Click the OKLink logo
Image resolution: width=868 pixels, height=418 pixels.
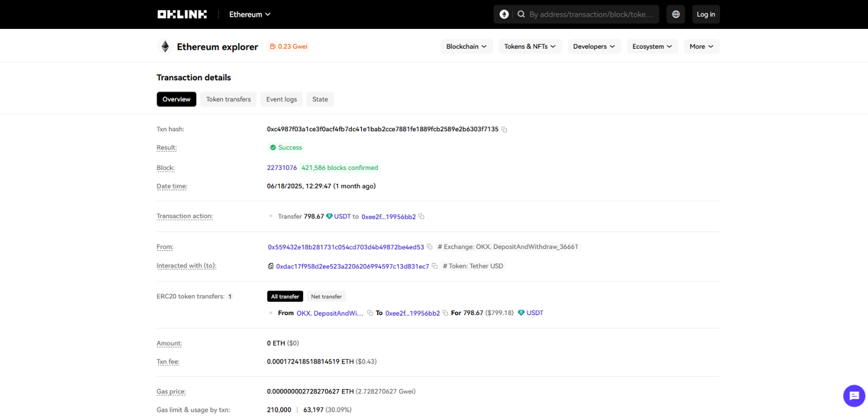[x=182, y=14]
